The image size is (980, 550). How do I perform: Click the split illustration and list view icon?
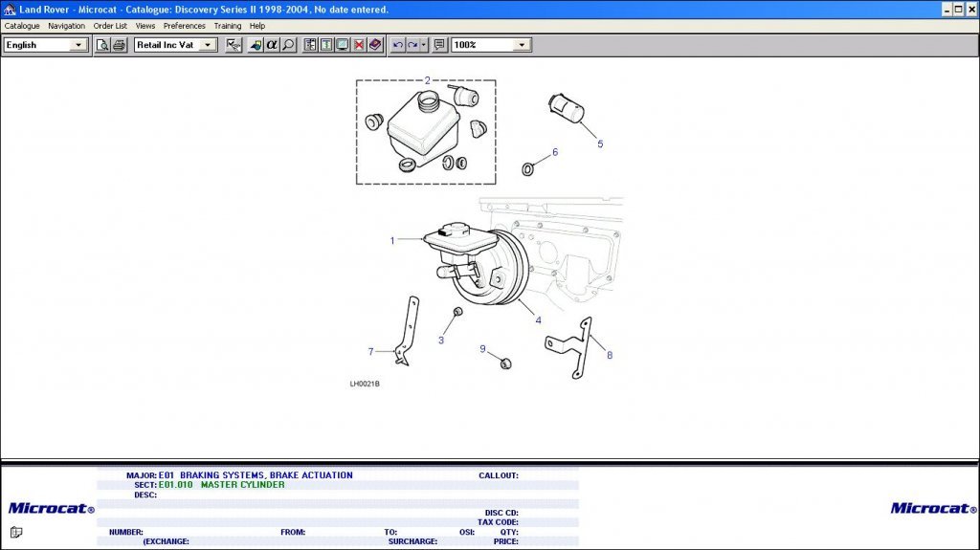click(310, 45)
